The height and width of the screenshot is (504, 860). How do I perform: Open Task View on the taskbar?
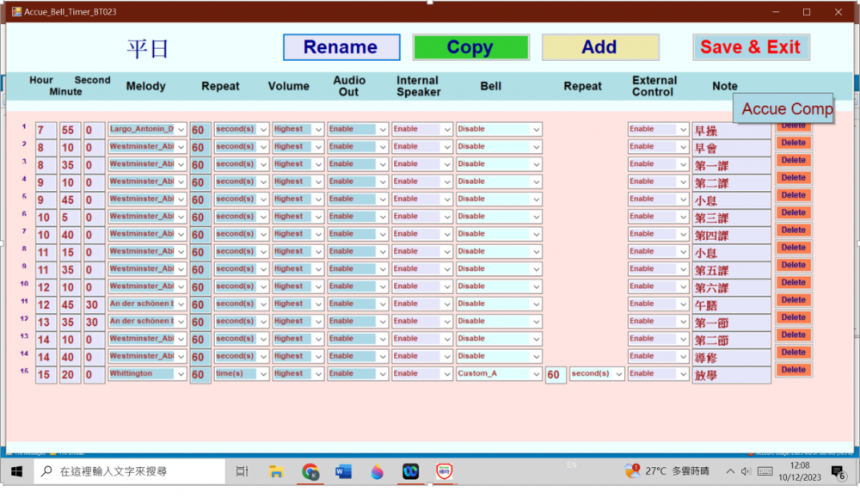click(x=243, y=471)
